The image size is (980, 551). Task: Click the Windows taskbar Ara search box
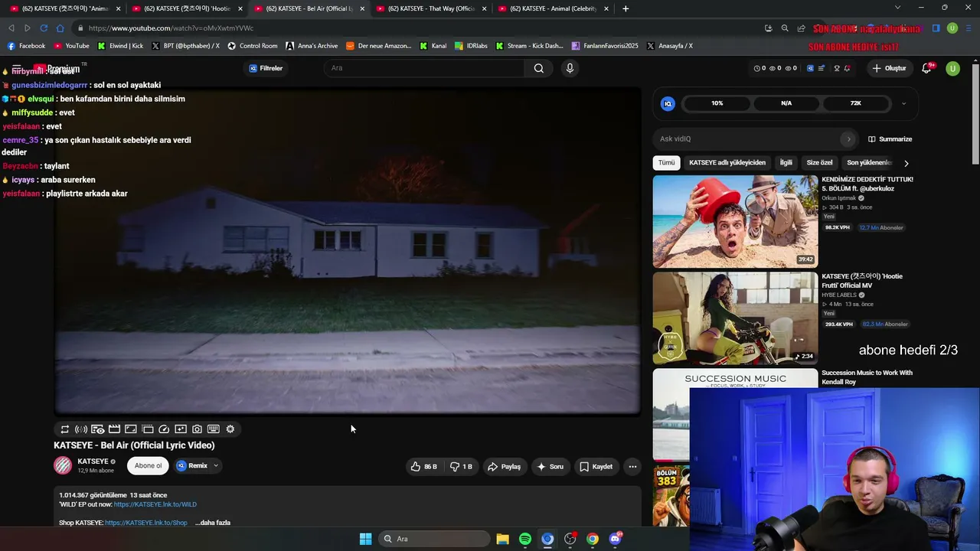[435, 539]
